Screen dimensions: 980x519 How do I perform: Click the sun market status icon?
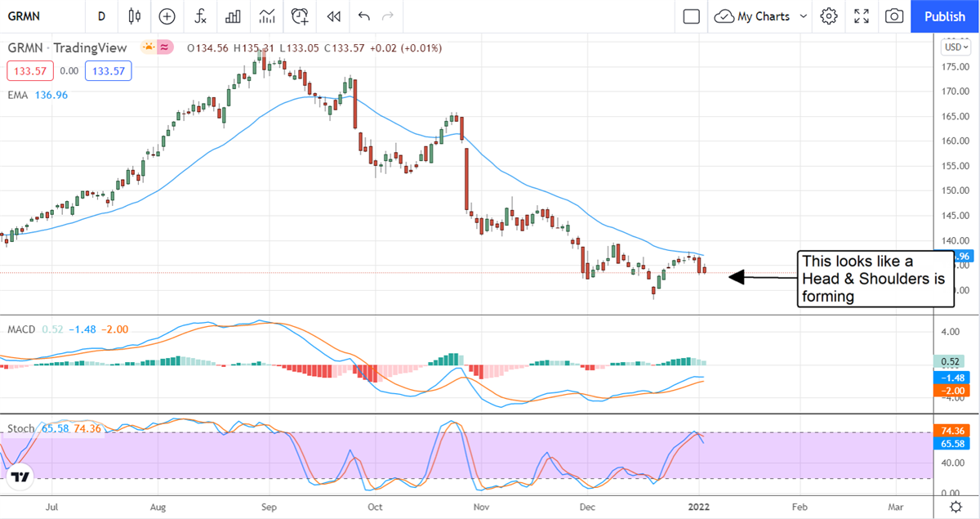[149, 47]
